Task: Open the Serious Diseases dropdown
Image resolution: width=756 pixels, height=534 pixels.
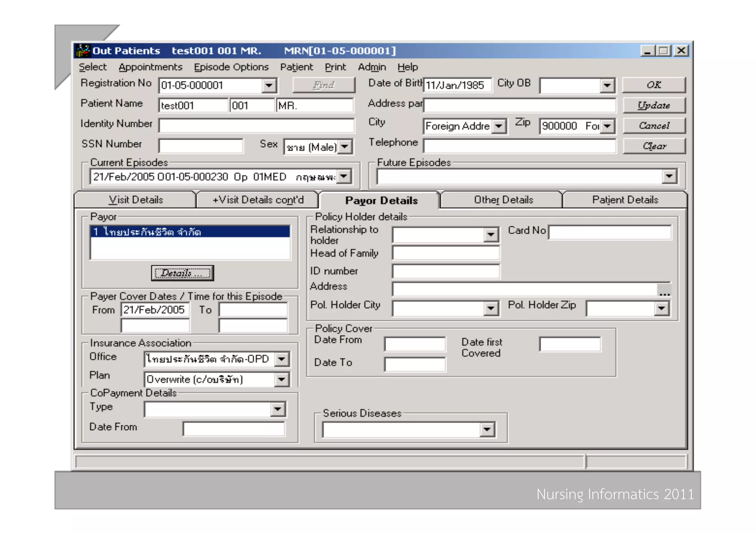Action: (x=487, y=429)
